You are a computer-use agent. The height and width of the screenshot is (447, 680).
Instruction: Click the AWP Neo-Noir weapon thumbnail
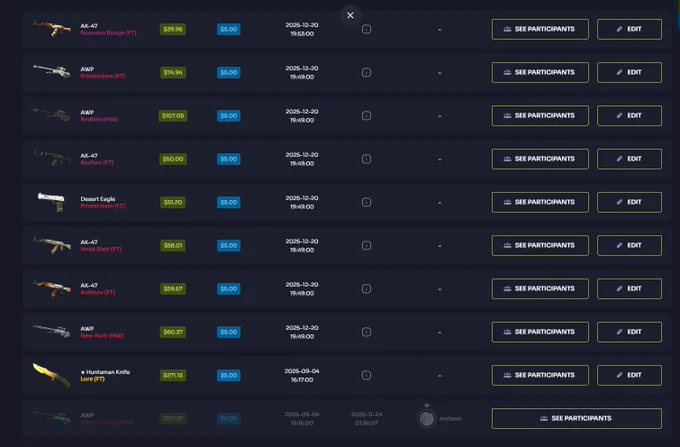coord(52,331)
